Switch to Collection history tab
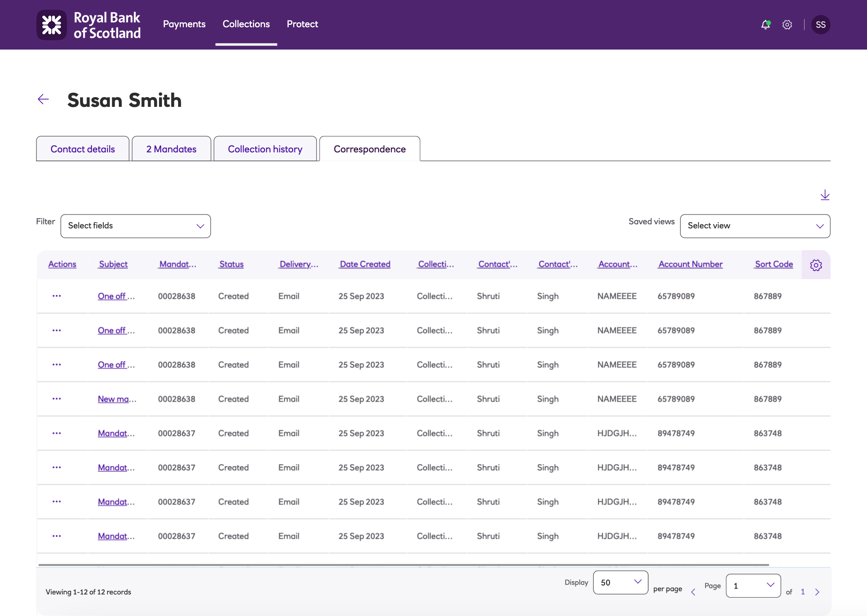 tap(265, 149)
